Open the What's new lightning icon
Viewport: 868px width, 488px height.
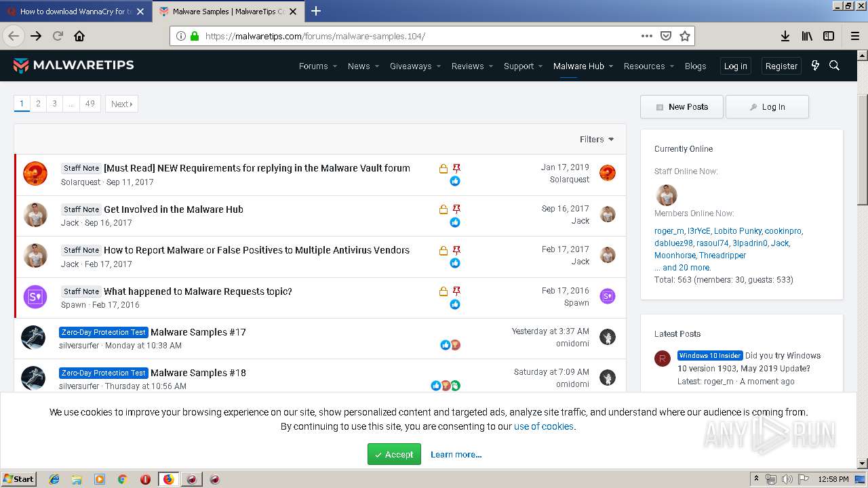click(x=815, y=66)
